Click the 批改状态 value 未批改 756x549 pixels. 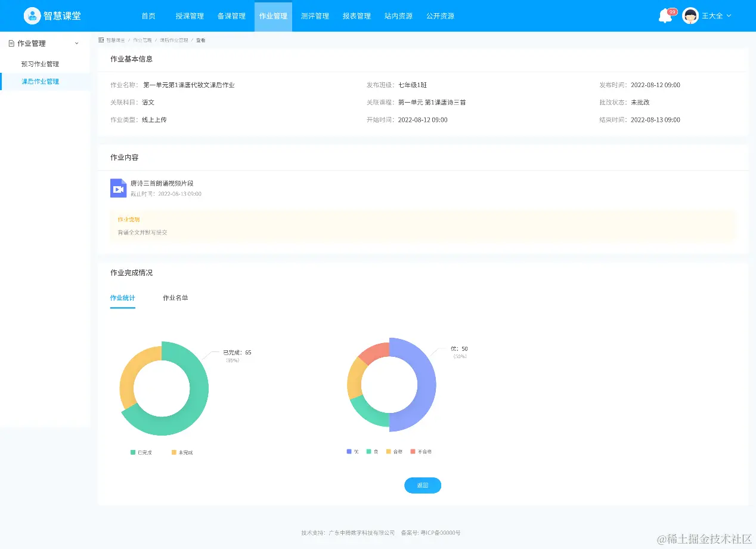(640, 103)
